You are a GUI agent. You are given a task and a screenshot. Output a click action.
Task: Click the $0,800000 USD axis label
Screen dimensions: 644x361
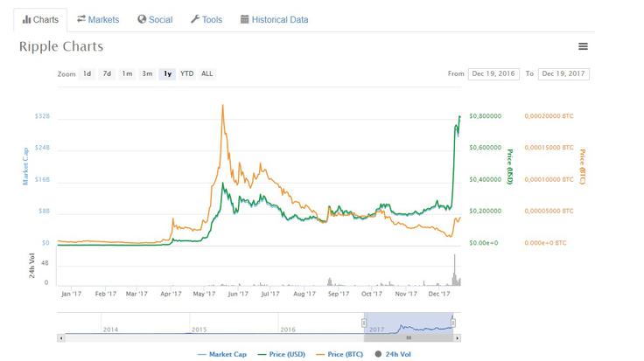486,116
